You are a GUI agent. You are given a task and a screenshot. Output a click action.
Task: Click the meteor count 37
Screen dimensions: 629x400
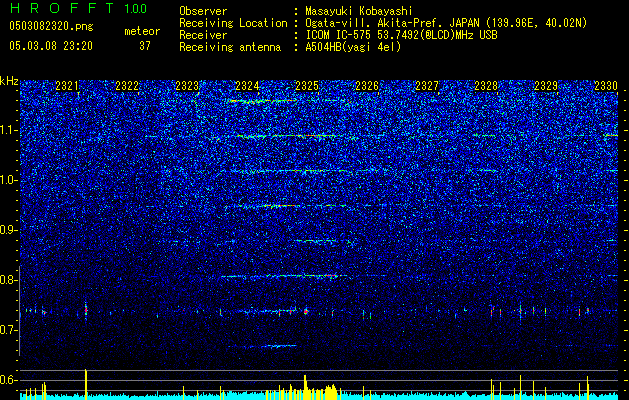point(145,46)
